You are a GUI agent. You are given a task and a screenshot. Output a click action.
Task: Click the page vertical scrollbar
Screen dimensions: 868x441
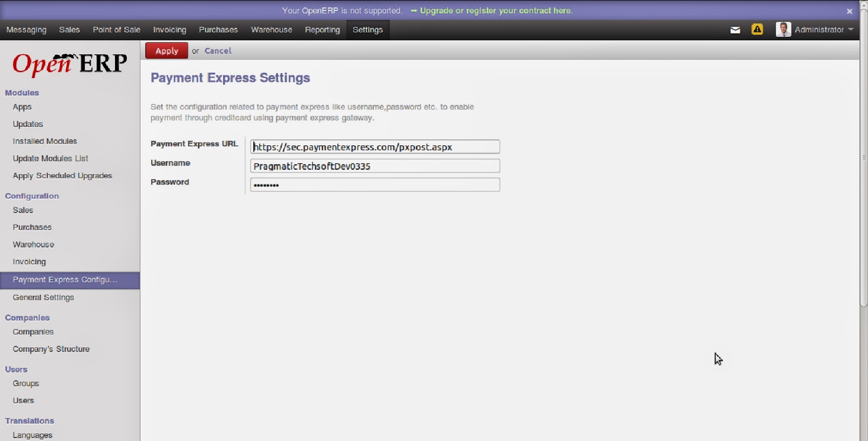coord(864,157)
